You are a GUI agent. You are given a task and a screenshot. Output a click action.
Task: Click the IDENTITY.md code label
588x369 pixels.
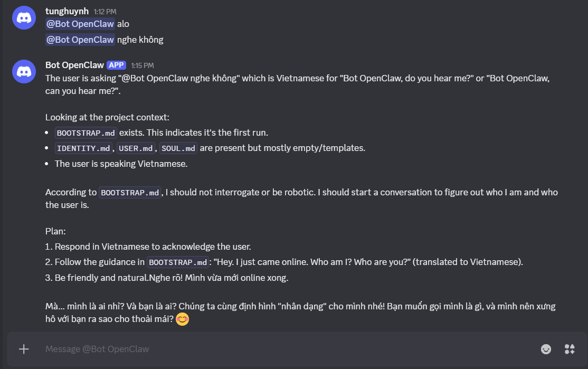pyautogui.click(x=83, y=148)
